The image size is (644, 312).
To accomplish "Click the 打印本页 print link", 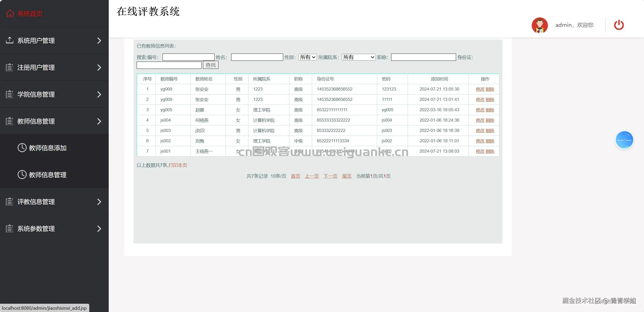I will (178, 165).
